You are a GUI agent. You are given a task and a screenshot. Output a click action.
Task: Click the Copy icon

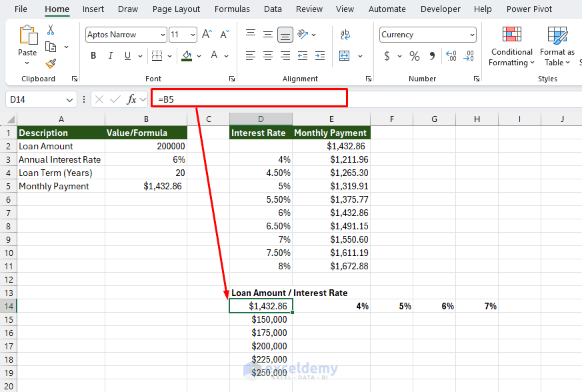coord(51,47)
